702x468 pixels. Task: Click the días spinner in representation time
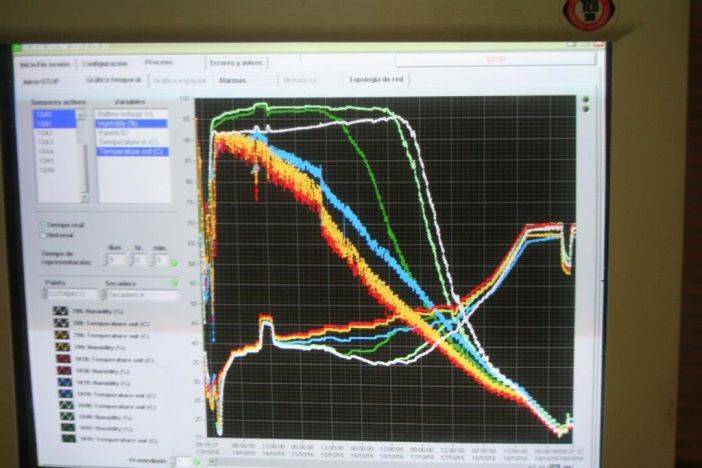coord(113,261)
